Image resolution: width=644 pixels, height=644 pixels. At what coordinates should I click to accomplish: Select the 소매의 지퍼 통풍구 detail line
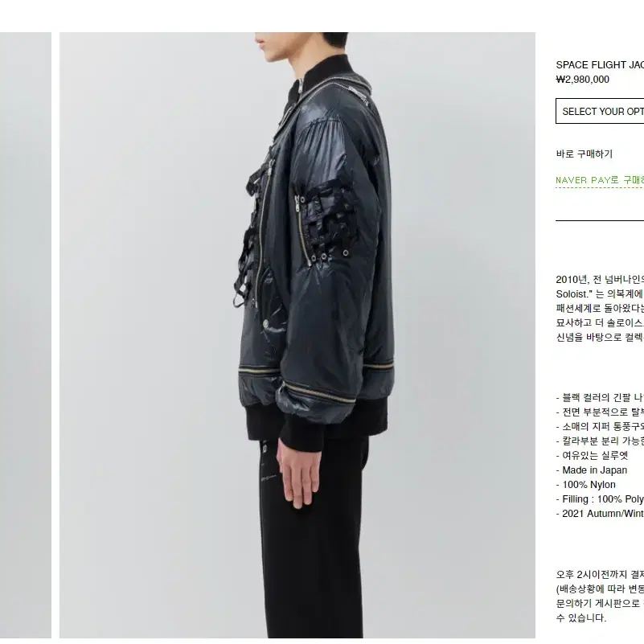(x=600, y=426)
